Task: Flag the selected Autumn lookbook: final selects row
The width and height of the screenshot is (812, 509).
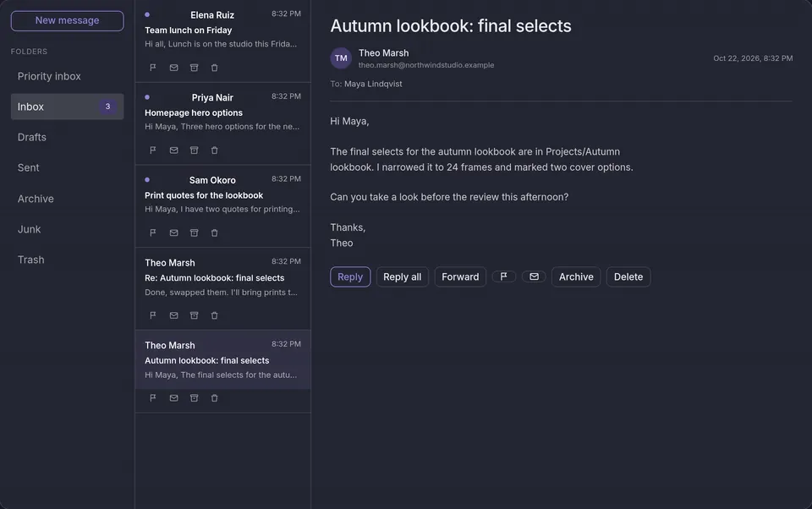Action: click(153, 398)
